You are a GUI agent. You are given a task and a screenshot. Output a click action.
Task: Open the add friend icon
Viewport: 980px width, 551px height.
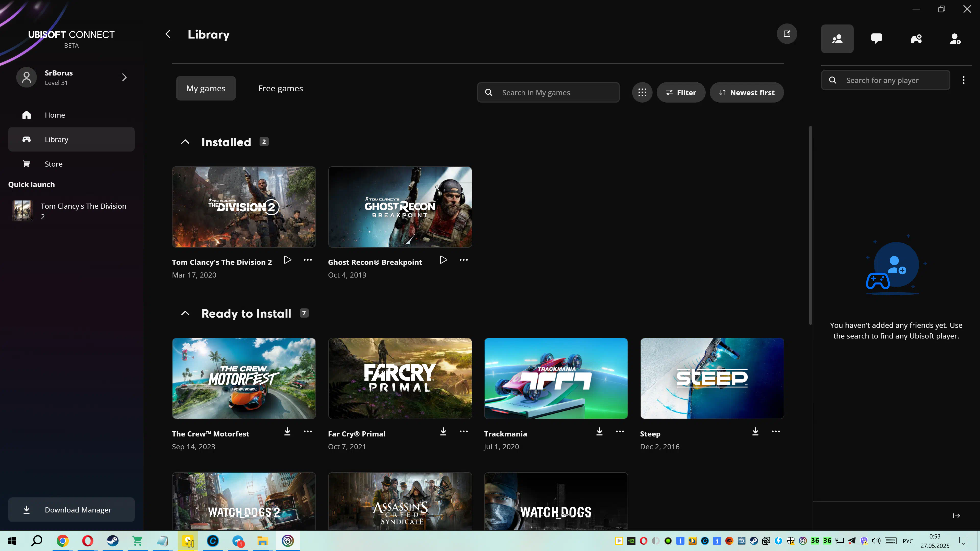coord(955,39)
